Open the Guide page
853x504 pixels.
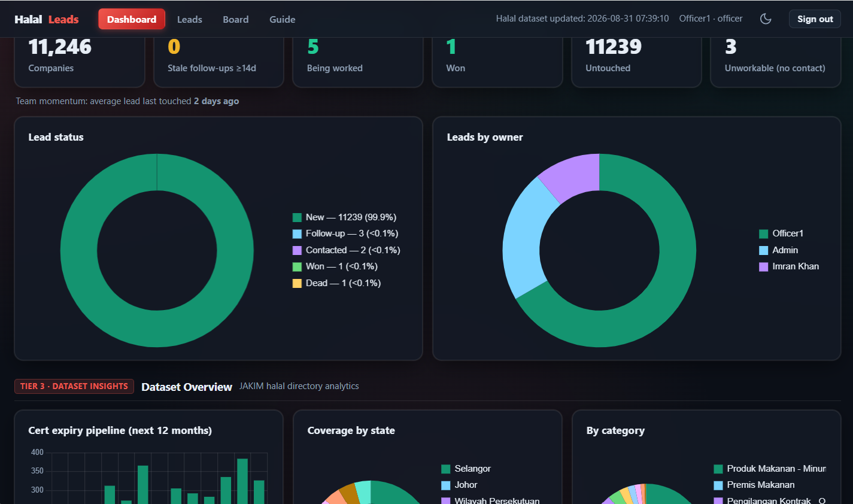283,19
